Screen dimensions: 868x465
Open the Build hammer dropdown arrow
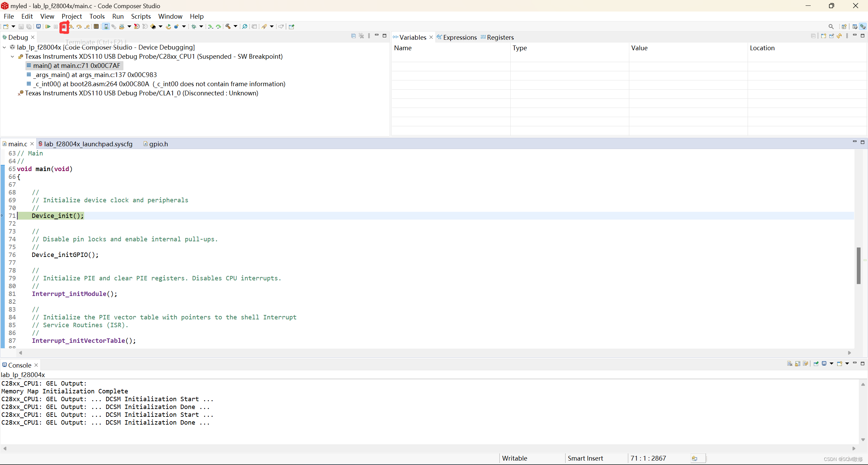(235, 26)
